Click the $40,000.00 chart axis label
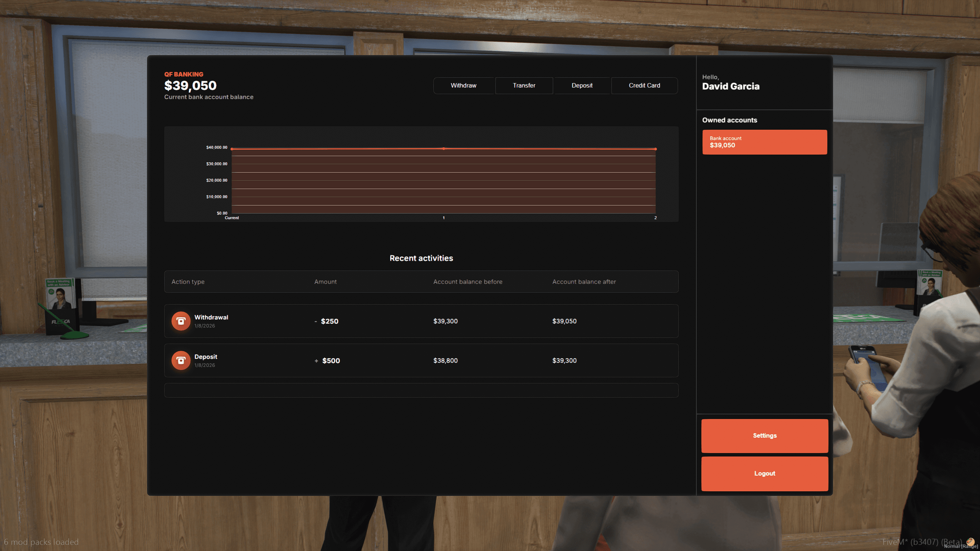 (217, 147)
